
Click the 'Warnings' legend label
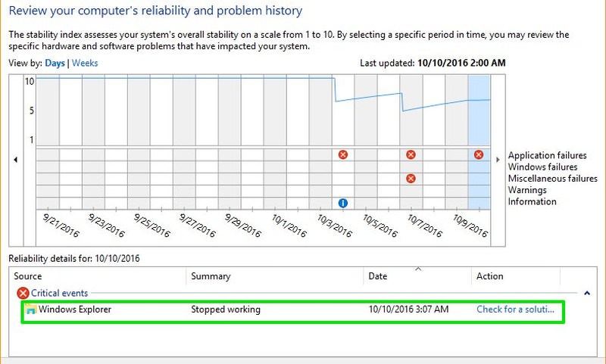[527, 190]
